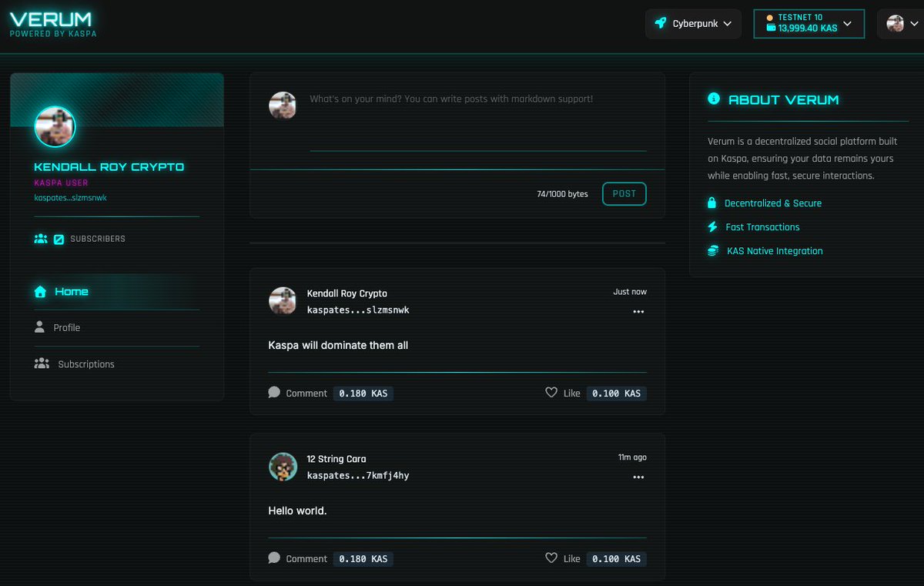Click Decentralized & Secure text
Viewport: 924px width, 586px height.
pyautogui.click(x=773, y=203)
